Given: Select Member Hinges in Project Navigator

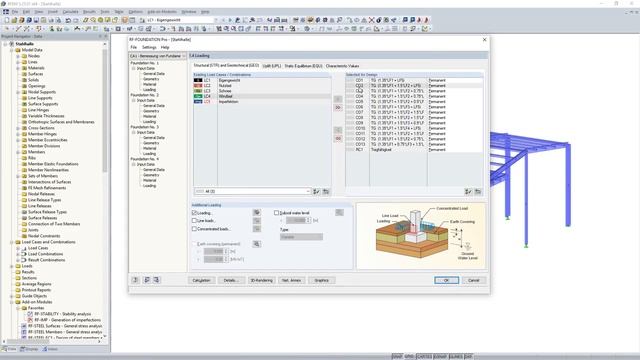Looking at the screenshot, I should click(42, 134).
